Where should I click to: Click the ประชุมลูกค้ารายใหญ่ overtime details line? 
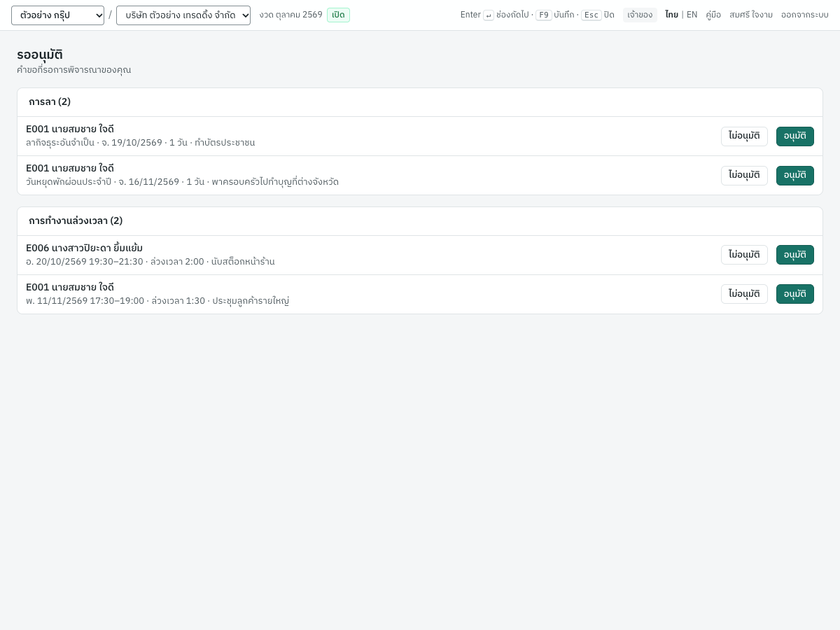pos(157,301)
